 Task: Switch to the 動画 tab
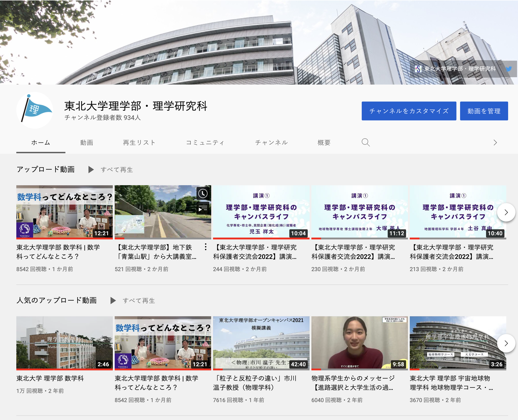87,142
